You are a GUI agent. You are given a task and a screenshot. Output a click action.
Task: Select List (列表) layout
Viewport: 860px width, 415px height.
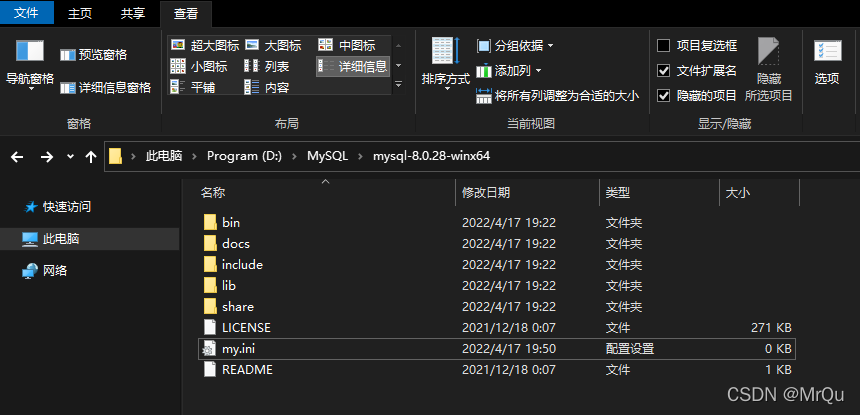(x=267, y=67)
